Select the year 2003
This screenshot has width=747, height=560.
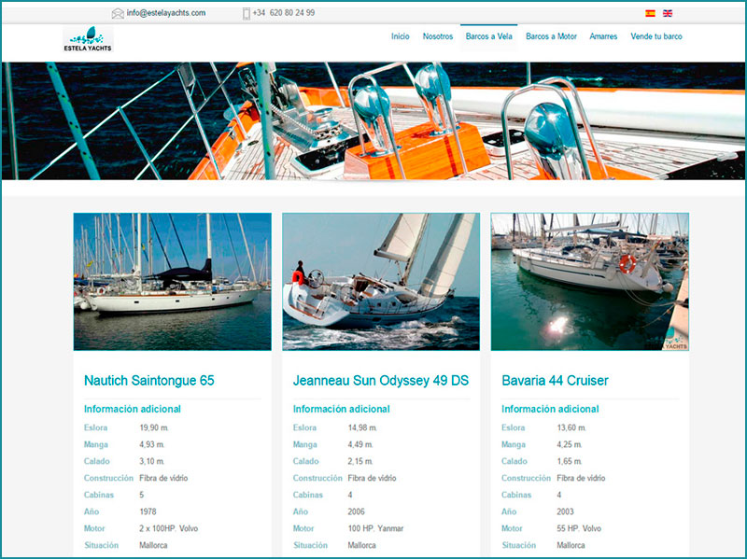point(566,511)
